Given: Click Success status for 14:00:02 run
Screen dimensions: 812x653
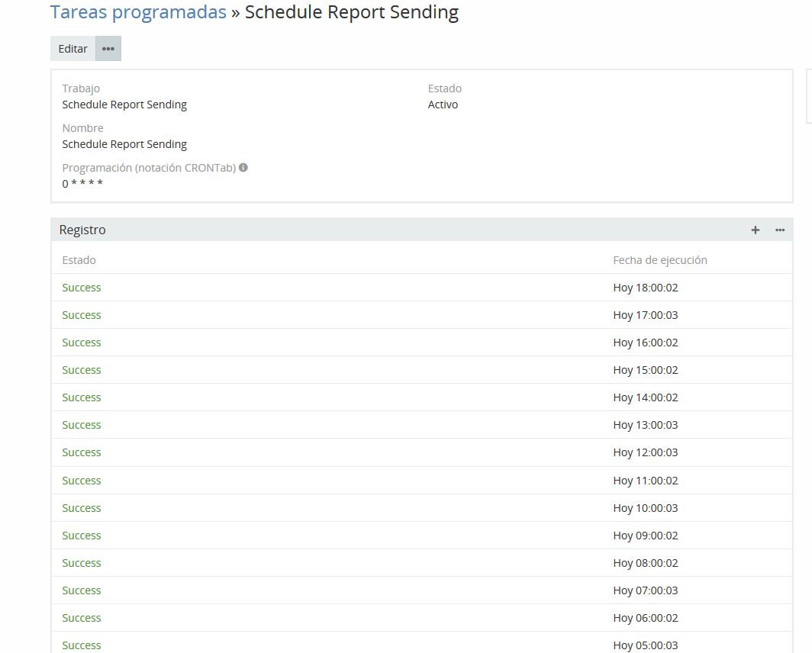Looking at the screenshot, I should point(82,397).
